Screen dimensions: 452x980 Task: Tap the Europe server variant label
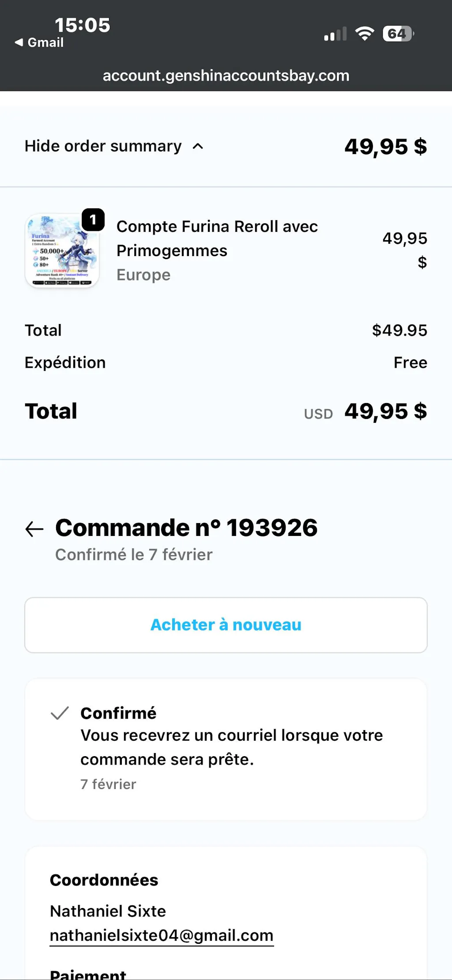click(x=143, y=275)
